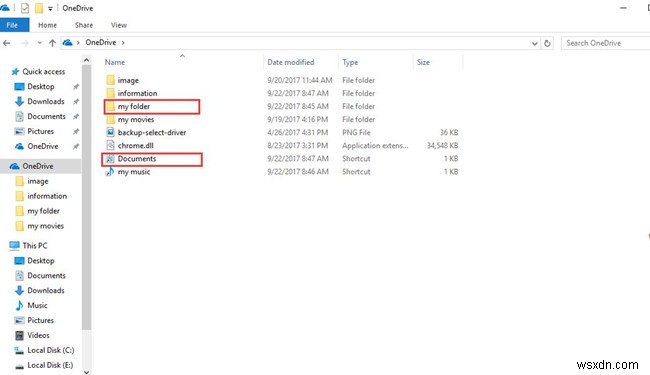Image resolution: width=650 pixels, height=375 pixels.
Task: Open the recent locations dropdown arrow
Action: point(39,43)
